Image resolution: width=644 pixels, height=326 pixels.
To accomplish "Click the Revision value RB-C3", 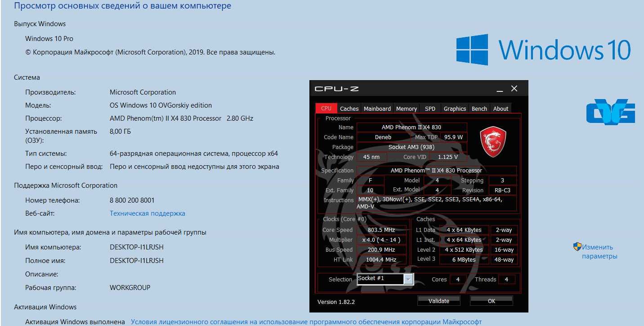I will 502,190.
